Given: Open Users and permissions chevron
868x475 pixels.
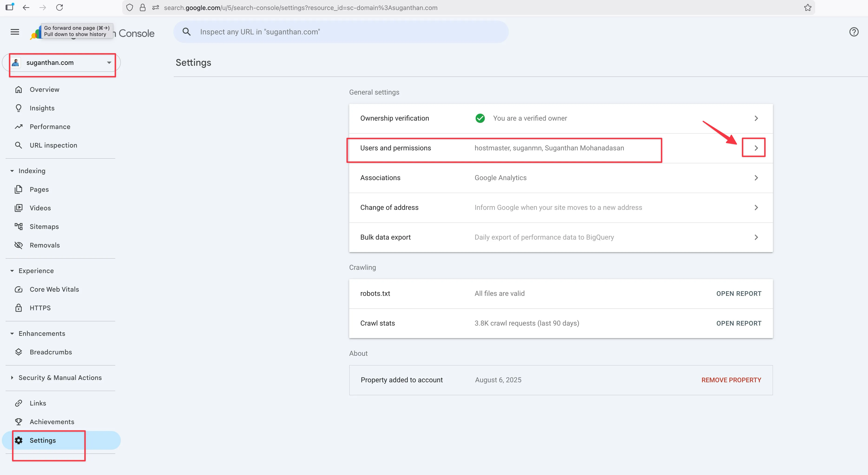Looking at the screenshot, I should (756, 148).
